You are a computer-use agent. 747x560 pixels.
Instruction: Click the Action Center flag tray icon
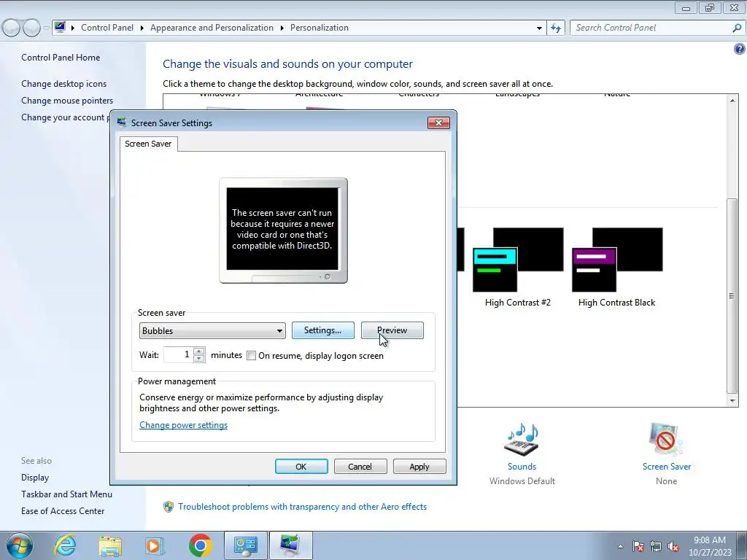pyautogui.click(x=638, y=547)
